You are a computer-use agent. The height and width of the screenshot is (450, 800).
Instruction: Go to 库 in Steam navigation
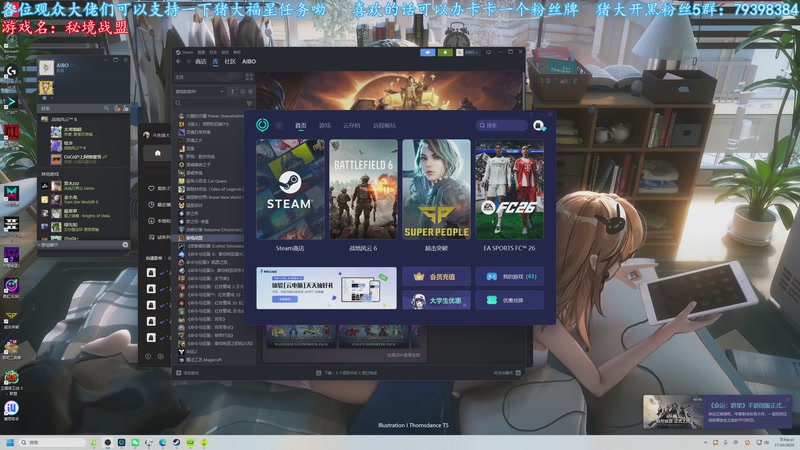click(215, 62)
